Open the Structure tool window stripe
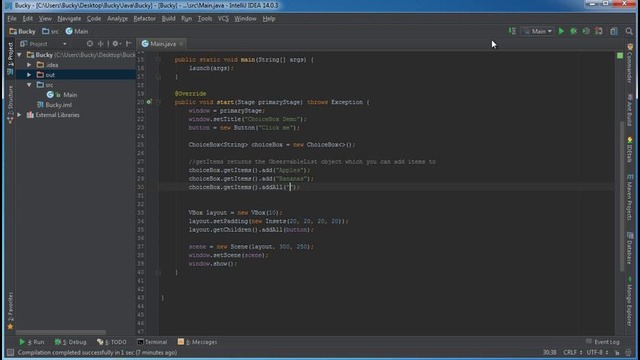 [x=10, y=105]
